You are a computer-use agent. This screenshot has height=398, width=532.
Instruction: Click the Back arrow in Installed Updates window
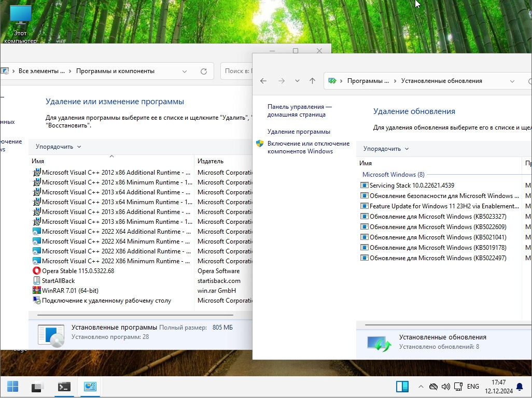pyautogui.click(x=263, y=81)
